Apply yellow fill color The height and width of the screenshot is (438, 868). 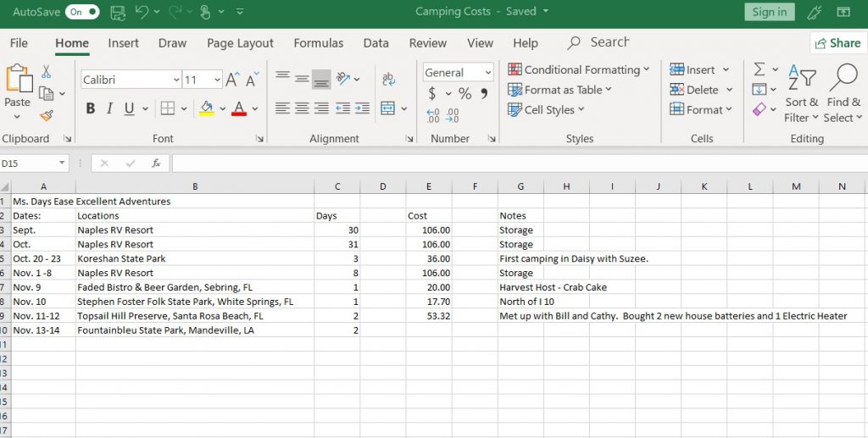coord(207,108)
